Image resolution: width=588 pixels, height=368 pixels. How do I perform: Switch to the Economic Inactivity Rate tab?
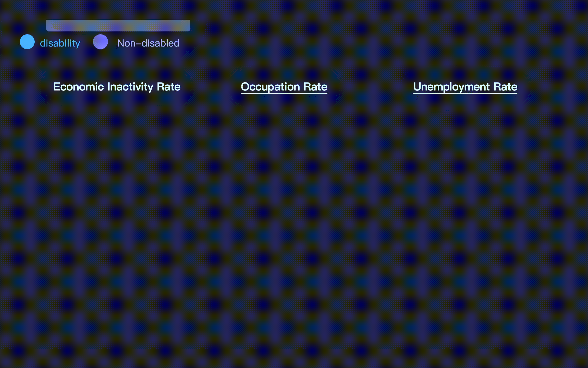point(117,87)
